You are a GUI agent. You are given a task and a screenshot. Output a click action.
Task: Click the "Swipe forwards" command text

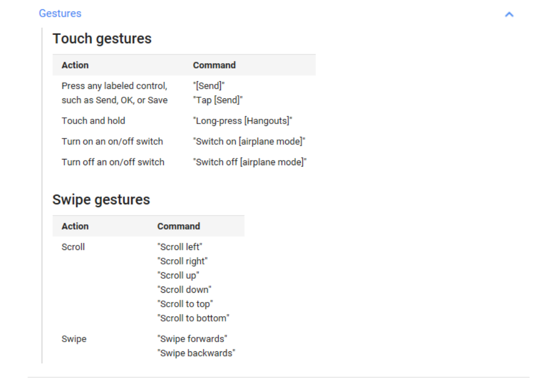tap(192, 339)
